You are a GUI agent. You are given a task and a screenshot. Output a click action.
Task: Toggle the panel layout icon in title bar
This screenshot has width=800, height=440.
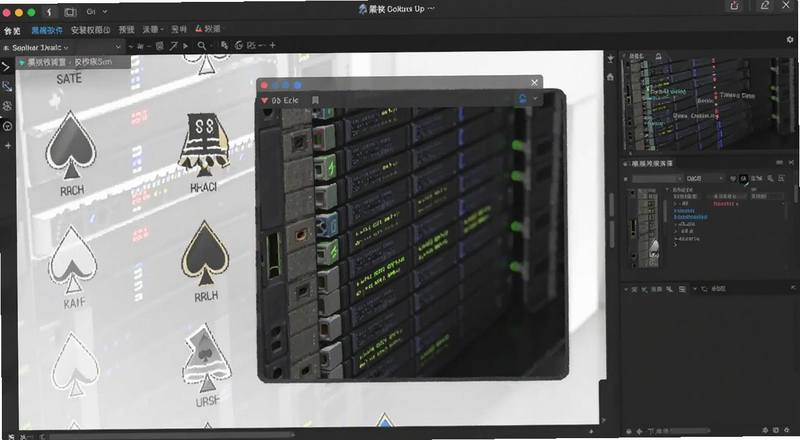click(70, 12)
